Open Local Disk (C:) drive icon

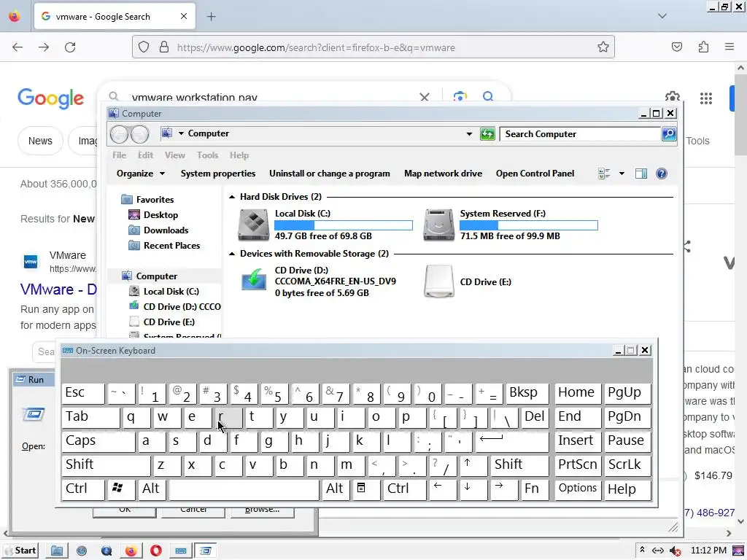coord(253,225)
